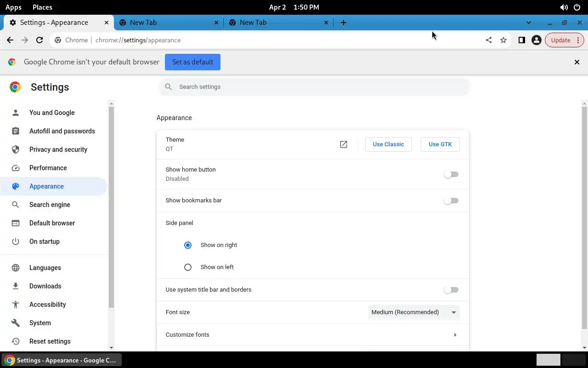Click the System wrench icon
The image size is (588, 368).
pyautogui.click(x=16, y=323)
